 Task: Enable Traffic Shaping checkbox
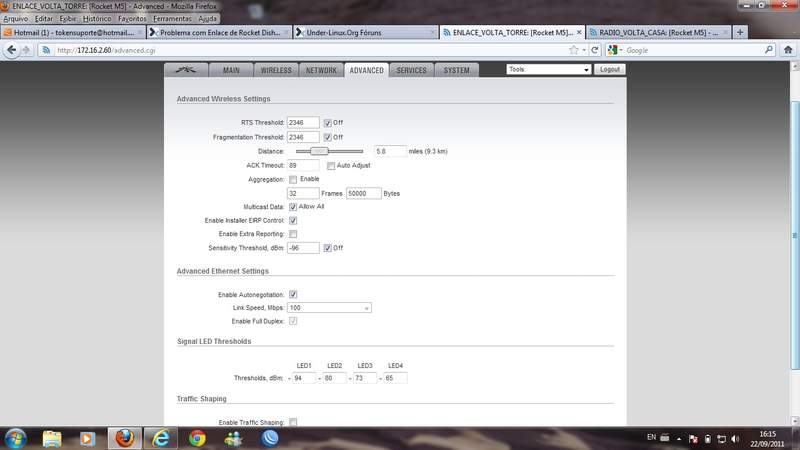tap(293, 422)
